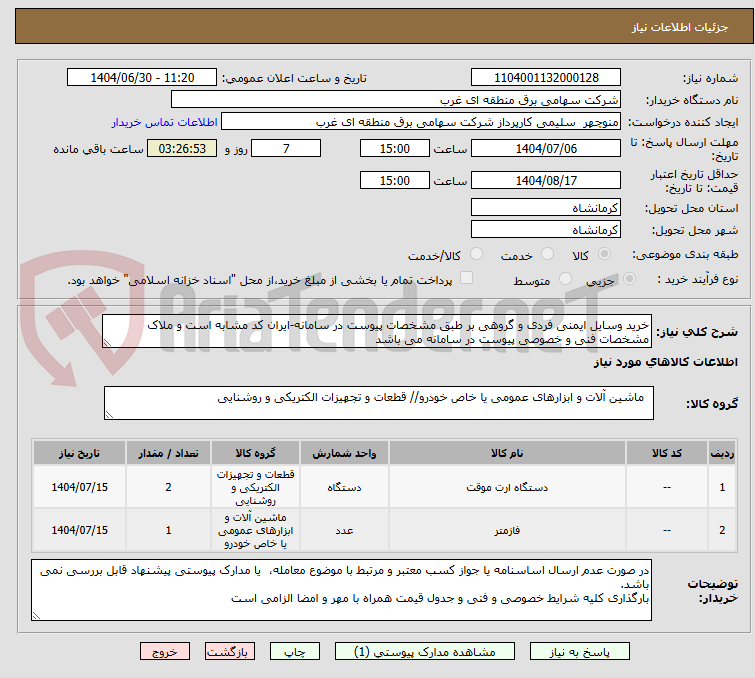Click the شماره نیاز field 1104001132000128
Viewport: 755px width, 678px height.
[546, 78]
